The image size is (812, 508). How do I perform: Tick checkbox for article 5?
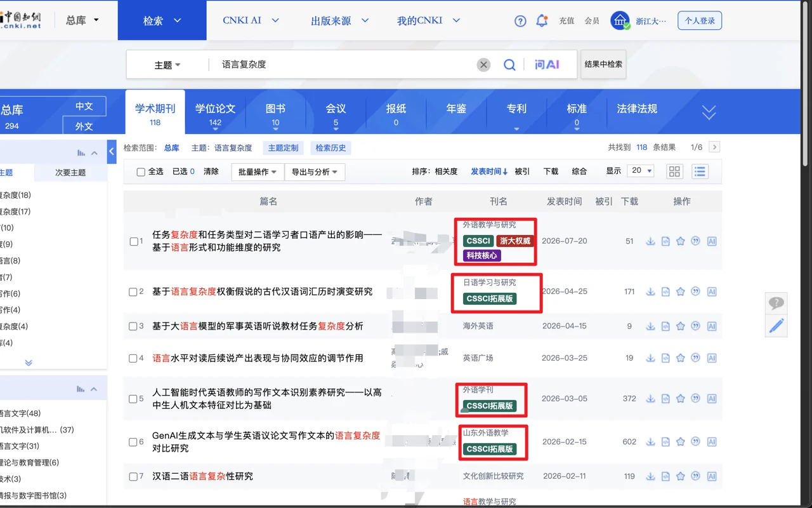133,399
